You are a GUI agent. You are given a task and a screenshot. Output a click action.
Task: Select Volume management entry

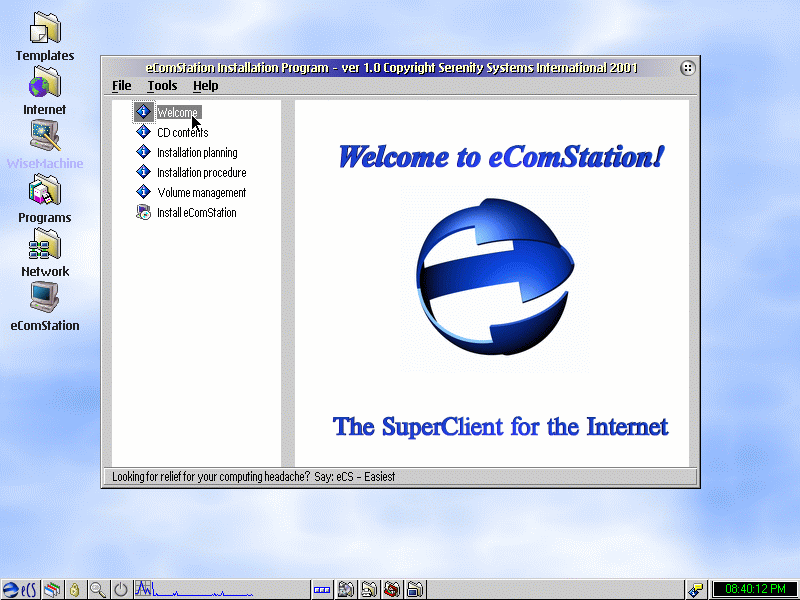(x=202, y=192)
